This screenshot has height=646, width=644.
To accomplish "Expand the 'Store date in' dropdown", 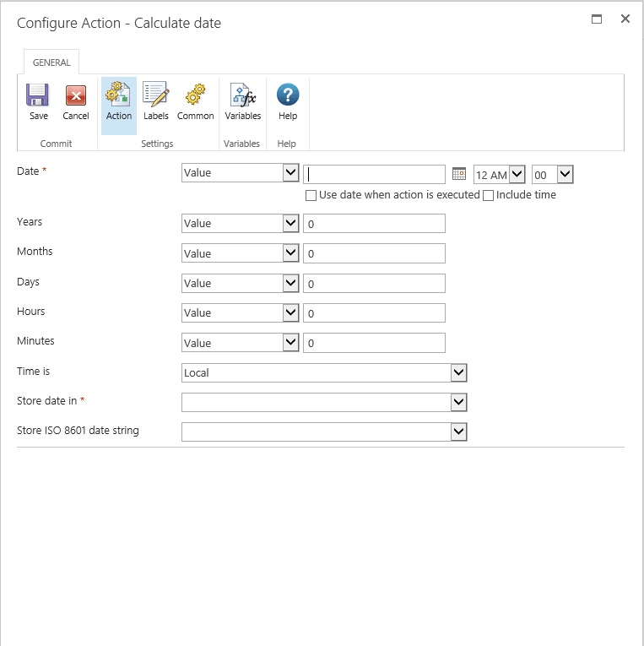I will coord(458,403).
